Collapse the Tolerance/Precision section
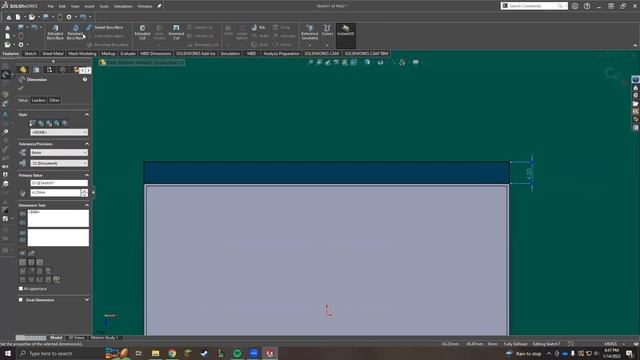The image size is (640, 360). click(87, 144)
